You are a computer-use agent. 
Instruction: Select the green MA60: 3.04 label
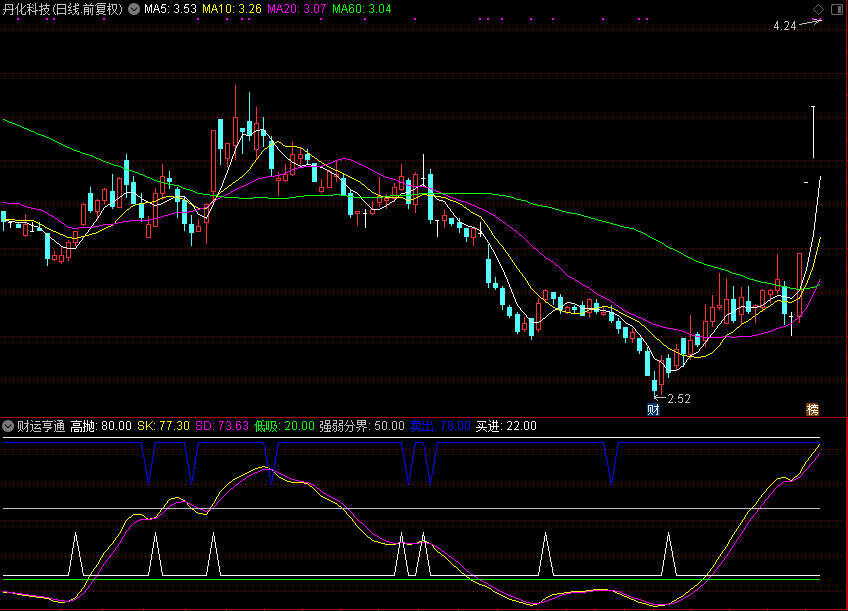362,9
